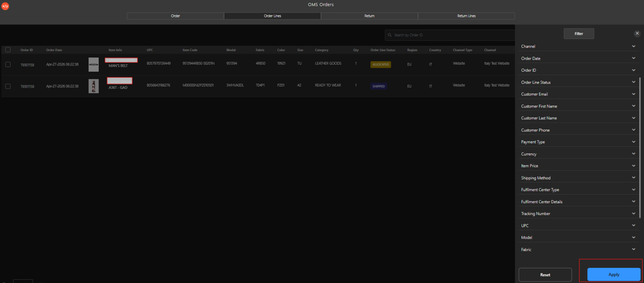Click UPC value 8057970726449

(158, 64)
